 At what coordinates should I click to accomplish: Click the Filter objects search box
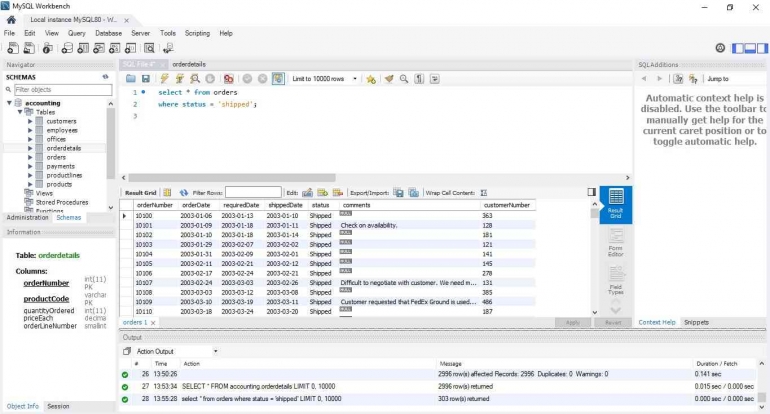click(63, 89)
